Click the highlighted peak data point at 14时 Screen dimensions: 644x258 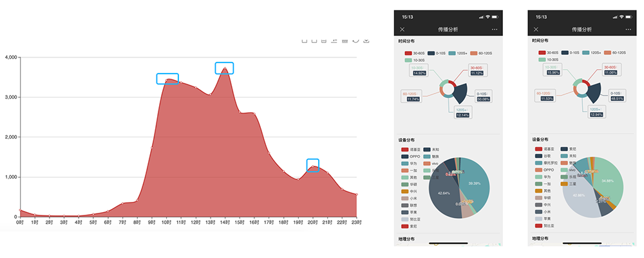tap(224, 68)
